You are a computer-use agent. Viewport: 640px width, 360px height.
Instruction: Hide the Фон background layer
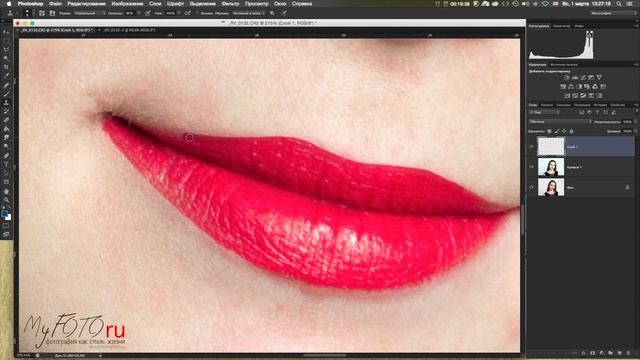coord(531,187)
